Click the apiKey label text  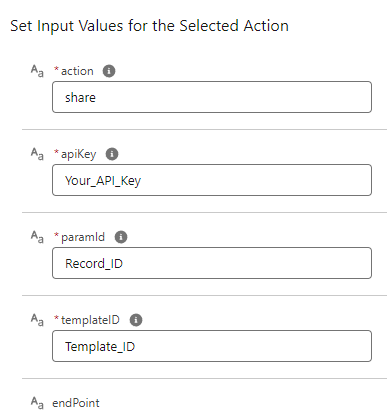(79, 154)
